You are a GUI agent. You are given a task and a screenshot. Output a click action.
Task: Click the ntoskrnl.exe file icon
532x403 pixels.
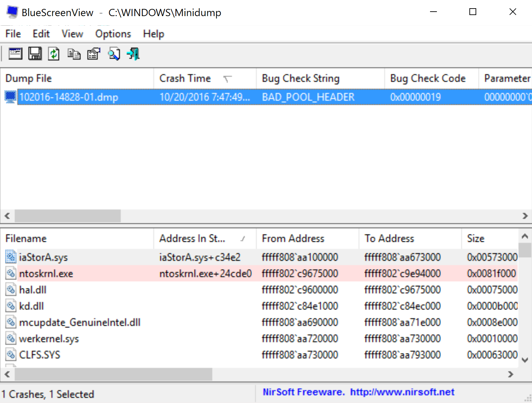click(11, 273)
